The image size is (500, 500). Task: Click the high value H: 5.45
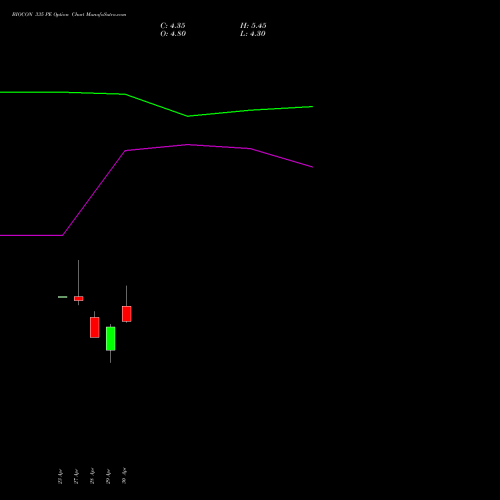point(253,26)
